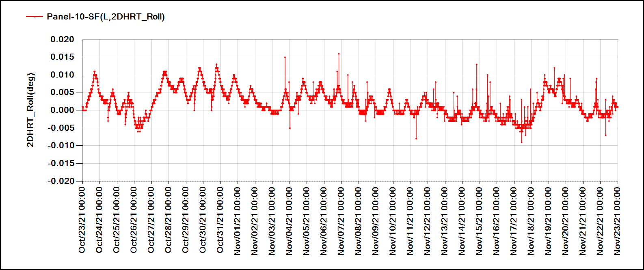Click the Nov/23/21 00:00 date label

pos(618,220)
